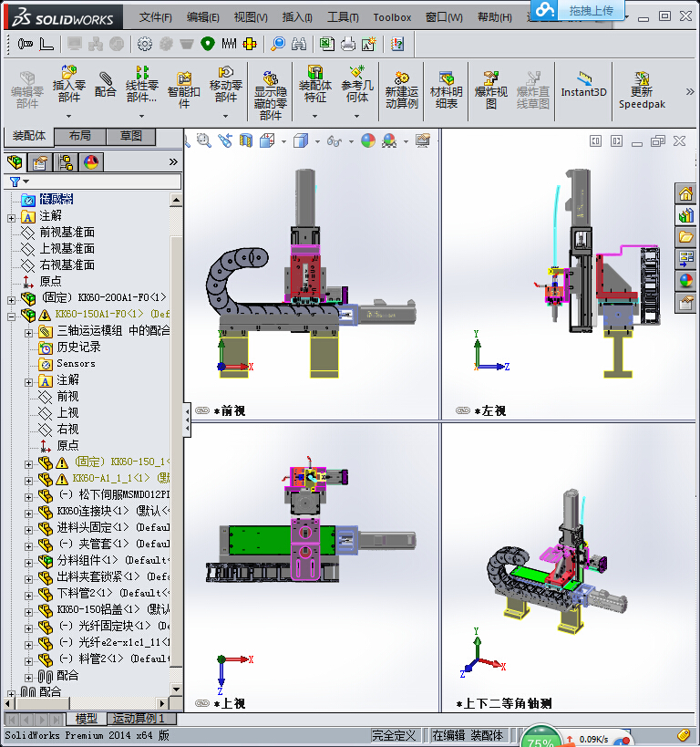Screen dimensions: 700x747
Task: Click the tree scrollbar down arrow
Action: point(176,689)
